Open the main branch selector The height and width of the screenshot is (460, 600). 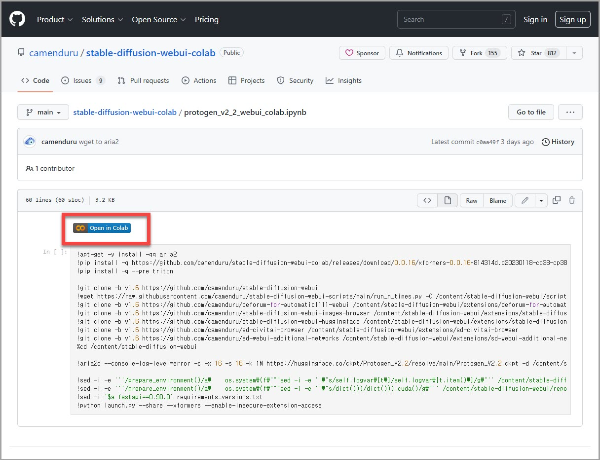pyautogui.click(x=43, y=112)
